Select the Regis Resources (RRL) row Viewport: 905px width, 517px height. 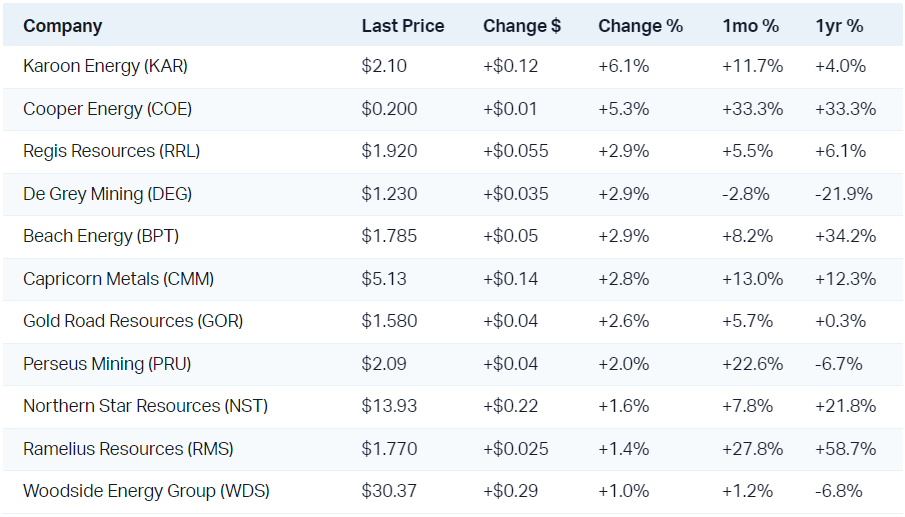click(111, 151)
